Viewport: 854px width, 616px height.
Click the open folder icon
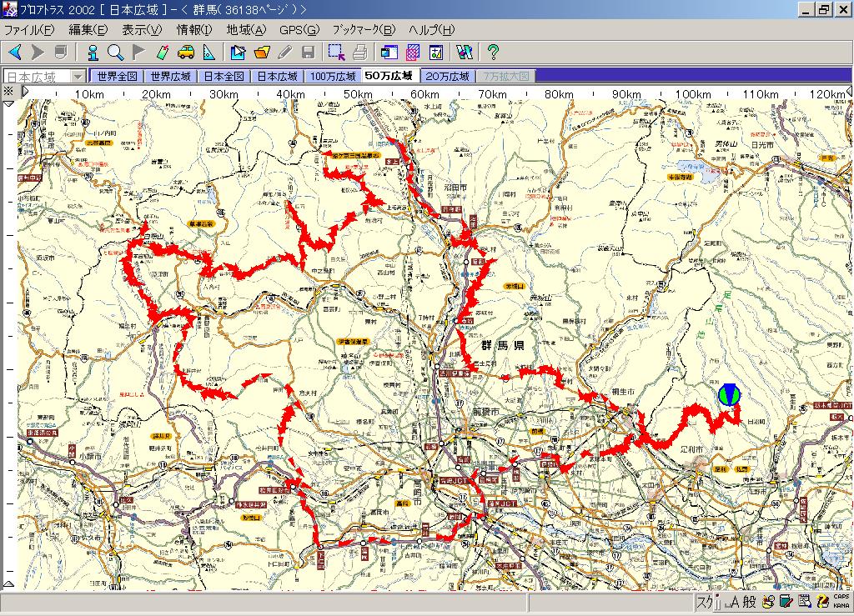[x=262, y=53]
